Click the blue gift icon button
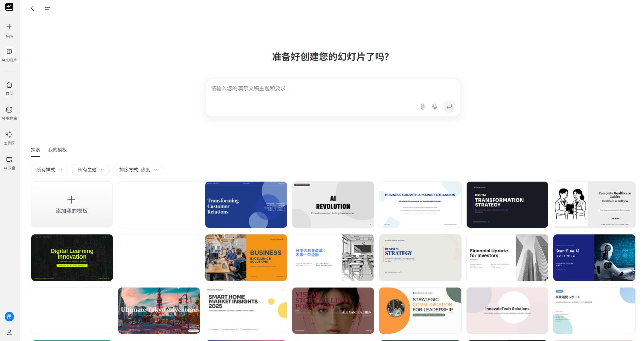 point(9,317)
